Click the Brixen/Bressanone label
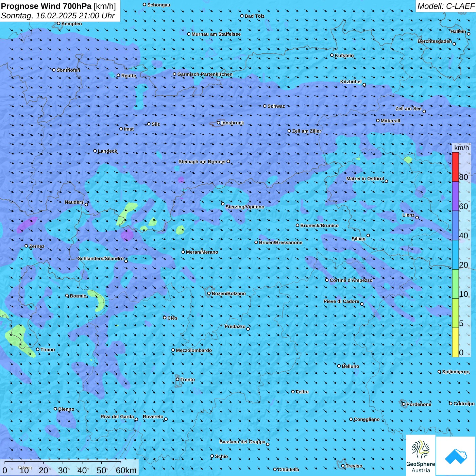The height and width of the screenshot is (476, 476). pyautogui.click(x=280, y=242)
